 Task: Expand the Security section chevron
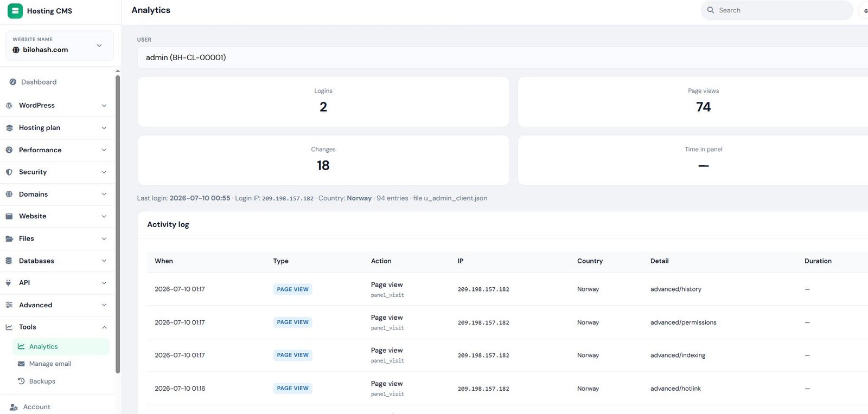pyautogui.click(x=104, y=172)
